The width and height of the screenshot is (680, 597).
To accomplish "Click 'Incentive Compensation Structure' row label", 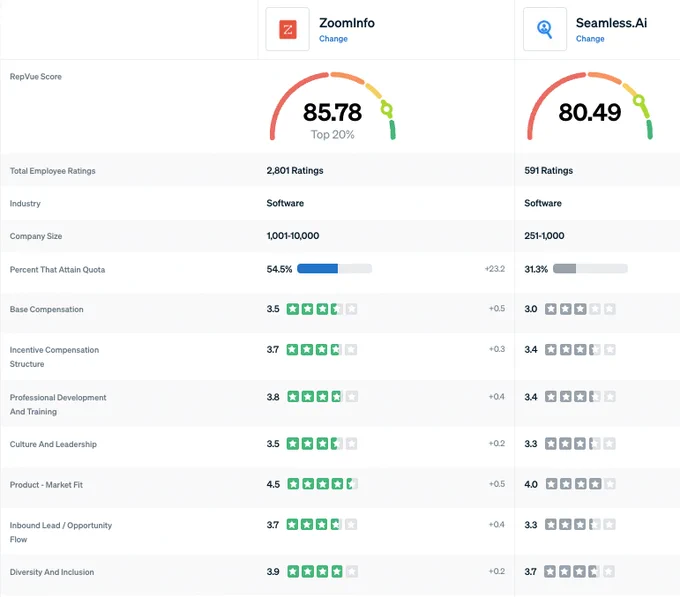I will tap(54, 357).
